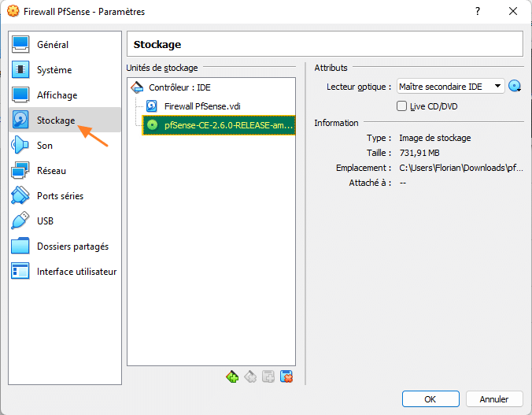Screen dimensions: 532x415
Task: Select the Stockage settings section
Action: (x=65, y=120)
